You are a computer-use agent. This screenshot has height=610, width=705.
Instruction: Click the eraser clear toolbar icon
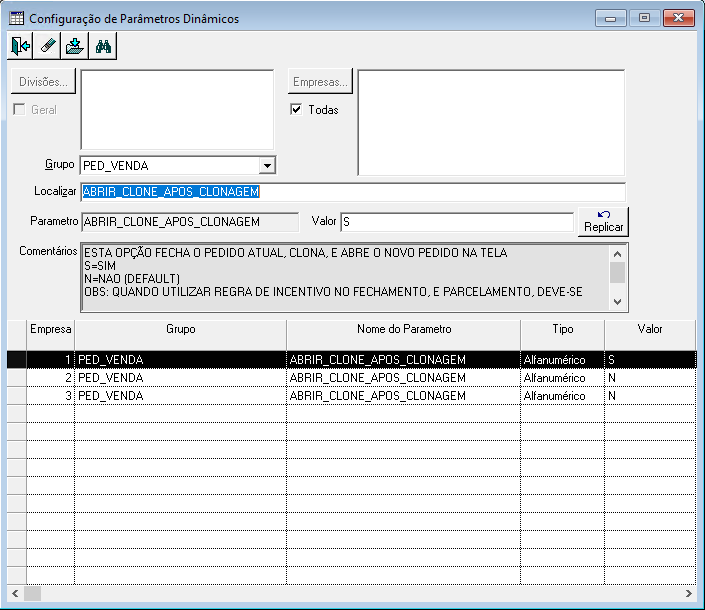pyautogui.click(x=47, y=45)
